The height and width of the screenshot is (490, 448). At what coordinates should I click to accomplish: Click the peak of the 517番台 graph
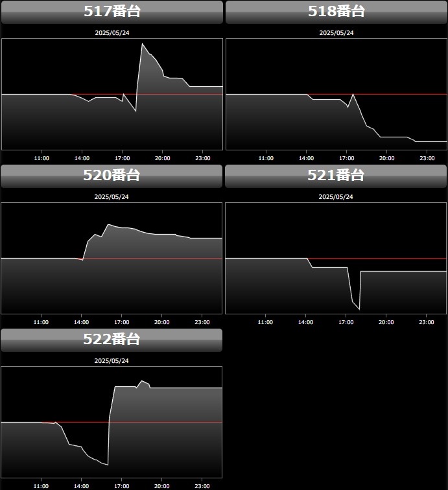pyautogui.click(x=142, y=44)
